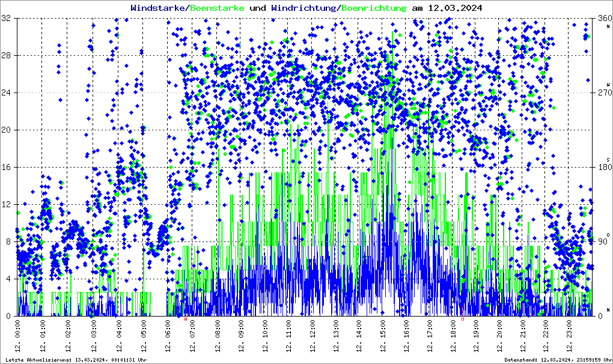Viewport: 613px width, 364px height.
Task: Click the 180 S direction label
Action: coord(605,167)
